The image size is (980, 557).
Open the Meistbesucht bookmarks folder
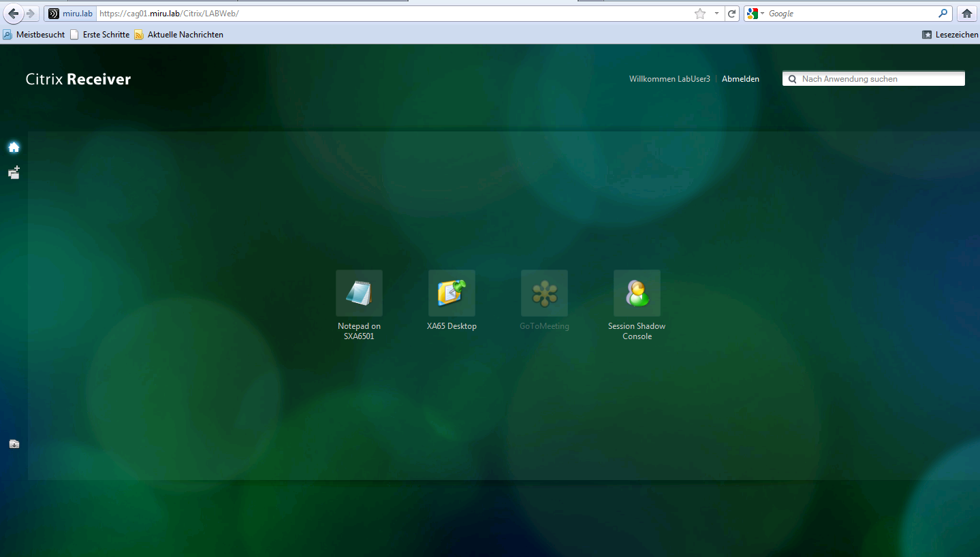34,35
